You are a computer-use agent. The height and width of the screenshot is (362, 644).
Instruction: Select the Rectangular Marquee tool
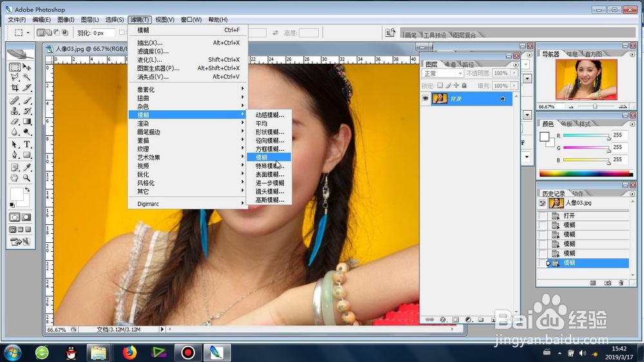[15, 67]
